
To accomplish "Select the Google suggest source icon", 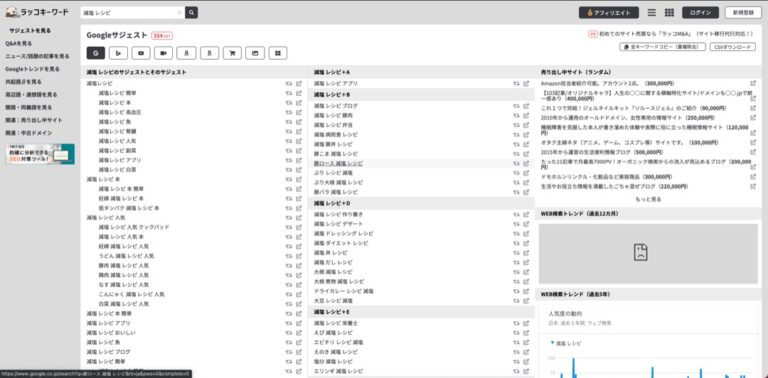I will [x=96, y=53].
